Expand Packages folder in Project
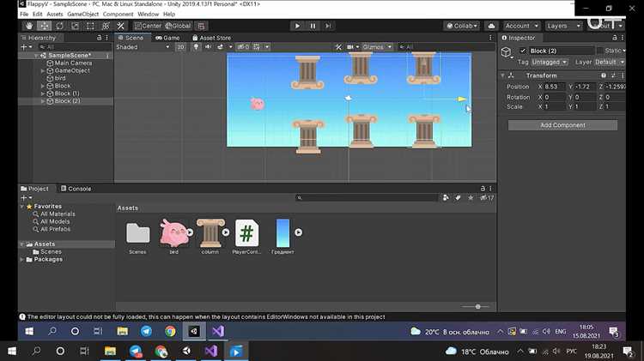This screenshot has height=361, width=644. pos(21,259)
